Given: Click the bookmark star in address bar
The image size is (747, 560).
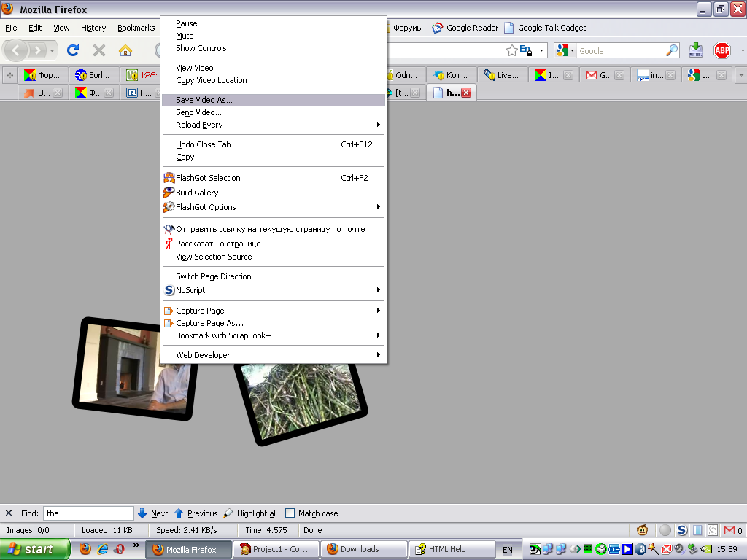Looking at the screenshot, I should (512, 50).
